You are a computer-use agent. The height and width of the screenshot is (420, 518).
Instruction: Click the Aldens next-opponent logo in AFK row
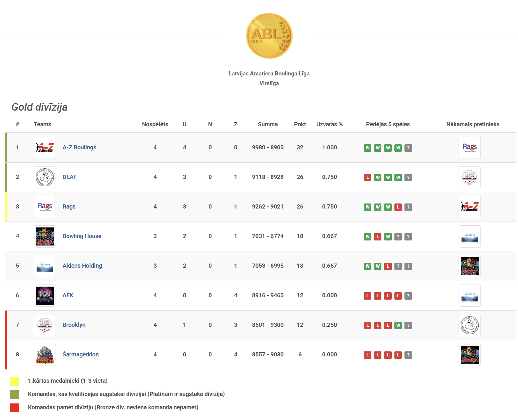tap(470, 295)
